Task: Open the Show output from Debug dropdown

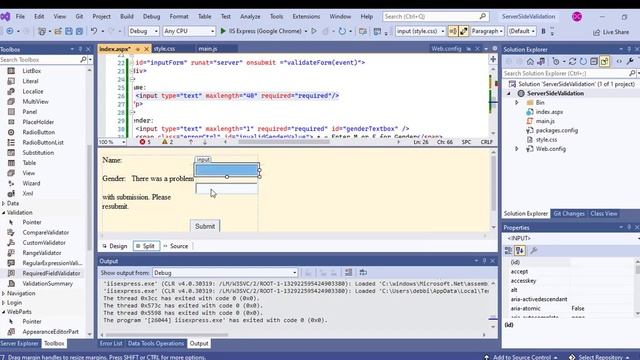Action: [x=225, y=273]
